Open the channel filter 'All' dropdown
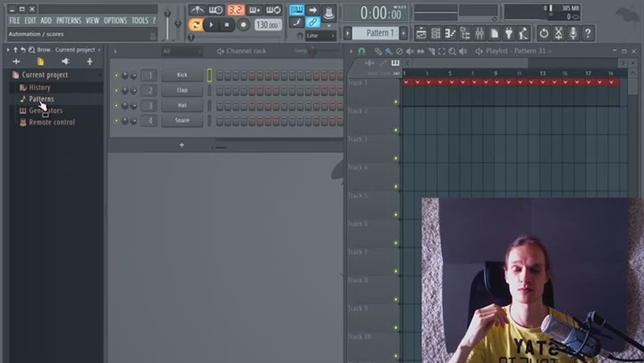The image size is (644, 363). coord(181,51)
